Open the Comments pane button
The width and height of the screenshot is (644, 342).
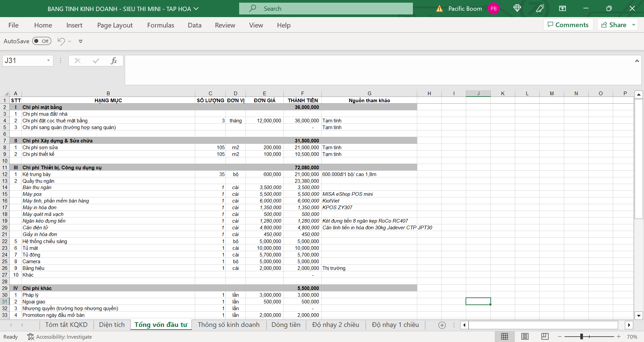(568, 25)
